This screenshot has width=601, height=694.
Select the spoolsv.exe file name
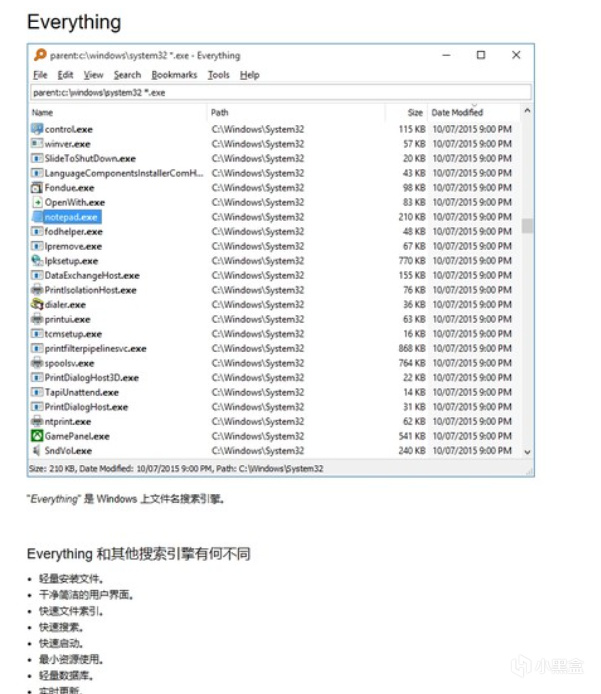(x=69, y=363)
